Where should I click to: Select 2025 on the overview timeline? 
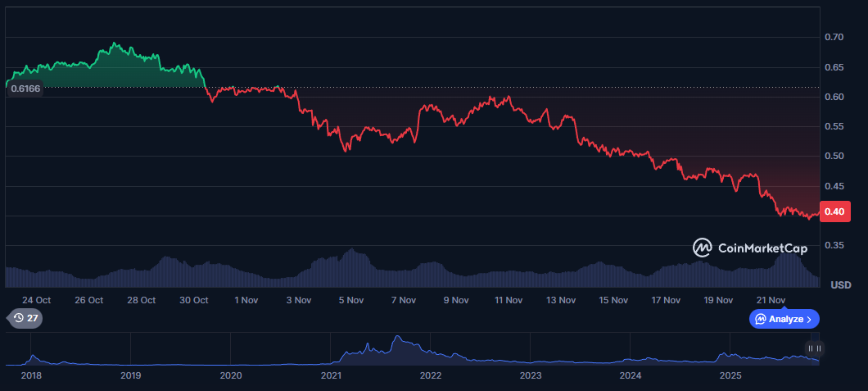(x=730, y=375)
